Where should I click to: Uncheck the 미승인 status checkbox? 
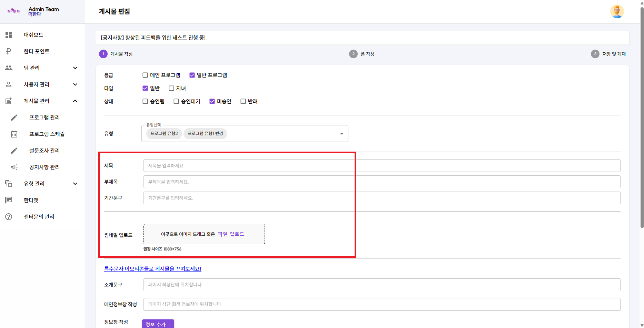(212, 101)
